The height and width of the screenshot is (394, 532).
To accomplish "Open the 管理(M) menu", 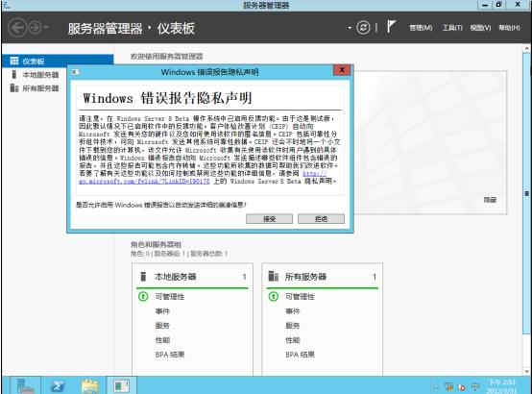I will pyautogui.click(x=421, y=28).
